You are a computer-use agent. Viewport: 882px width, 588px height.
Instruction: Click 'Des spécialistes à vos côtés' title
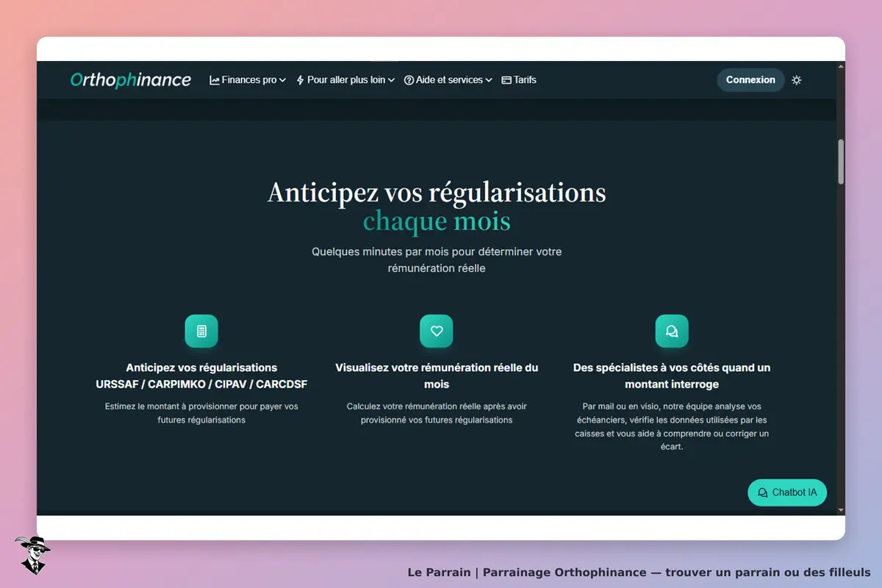tap(672, 376)
